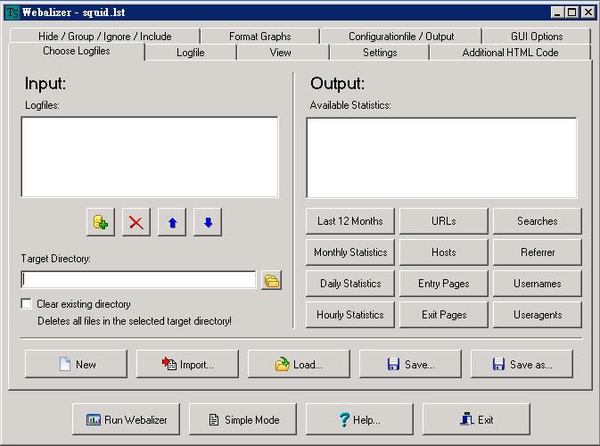Open the Settings tab

click(x=380, y=52)
